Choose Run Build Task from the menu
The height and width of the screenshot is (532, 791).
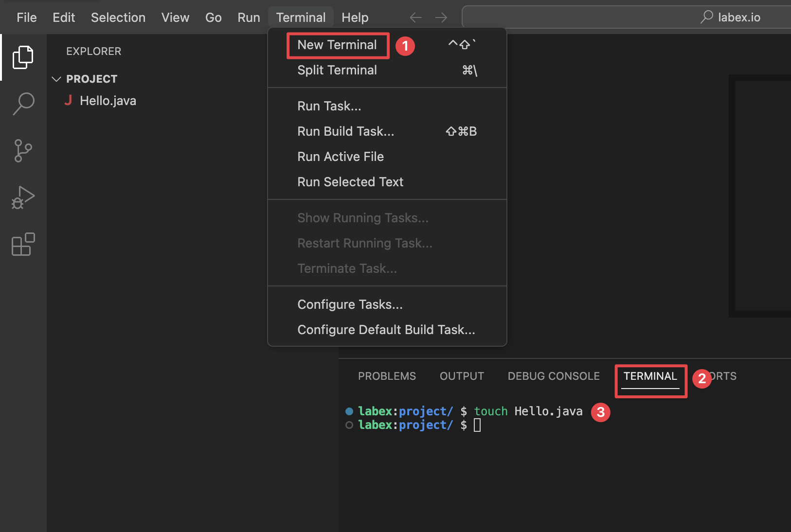[345, 131]
